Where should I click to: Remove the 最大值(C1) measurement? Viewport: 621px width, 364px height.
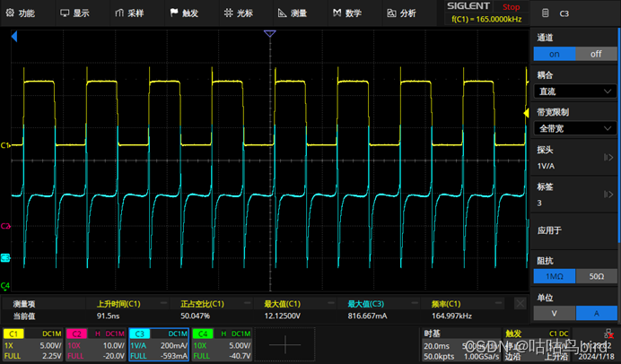pyautogui.click(x=331, y=303)
